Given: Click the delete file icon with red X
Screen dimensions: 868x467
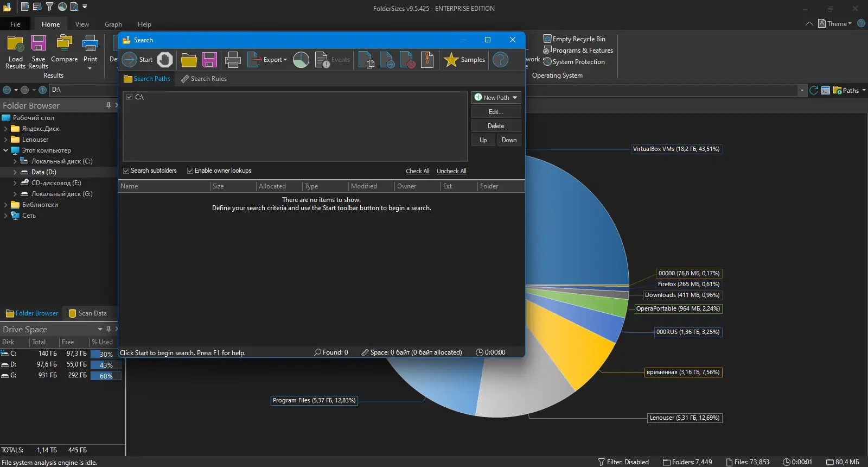Looking at the screenshot, I should click(407, 60).
